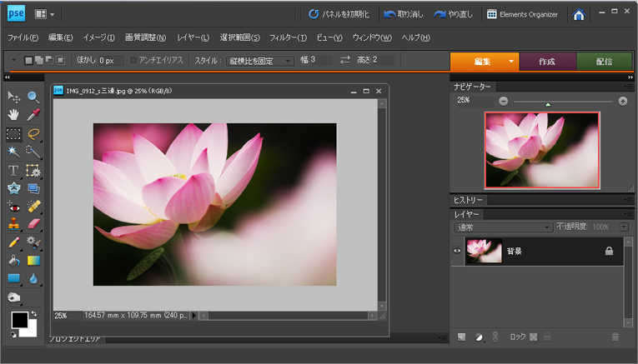Image resolution: width=638 pixels, height=364 pixels.
Task: Click the black foreground color swatch
Action: pos(19,320)
